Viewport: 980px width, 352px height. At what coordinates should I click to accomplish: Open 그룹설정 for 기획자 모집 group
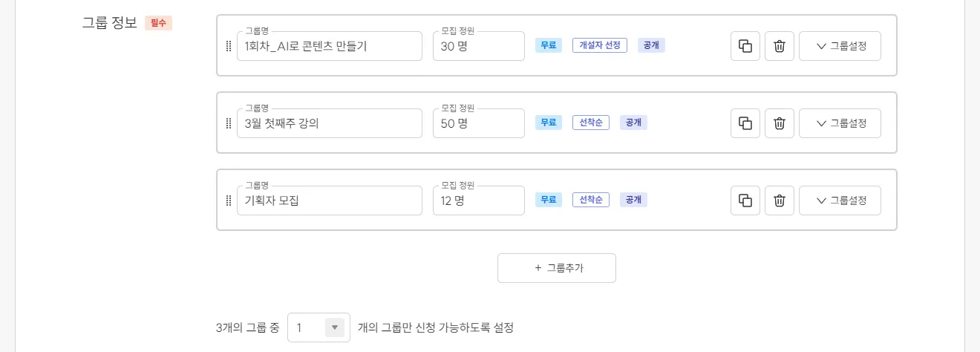coord(840,201)
